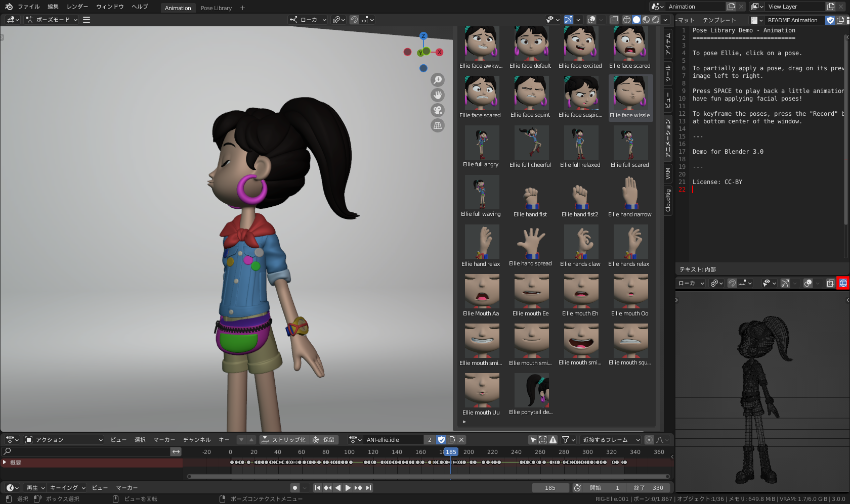Viewport: 850px width, 504px height.
Task: Open the Channel (チャンネル) menu in the dope sheet
Action: pyautogui.click(x=197, y=440)
